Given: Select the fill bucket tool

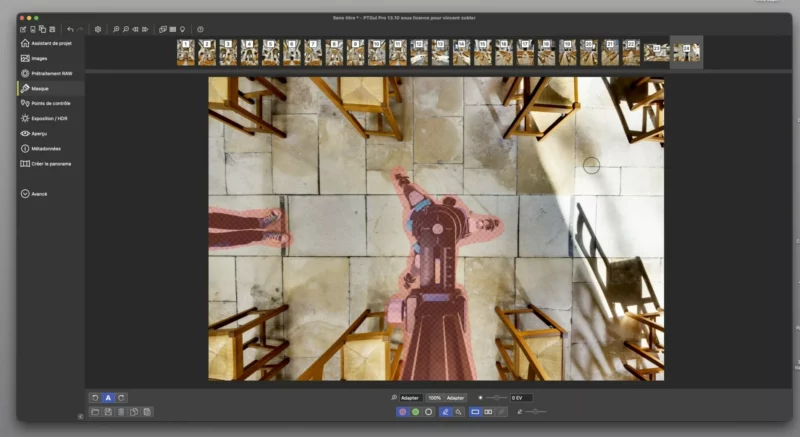Looking at the screenshot, I should click(458, 412).
